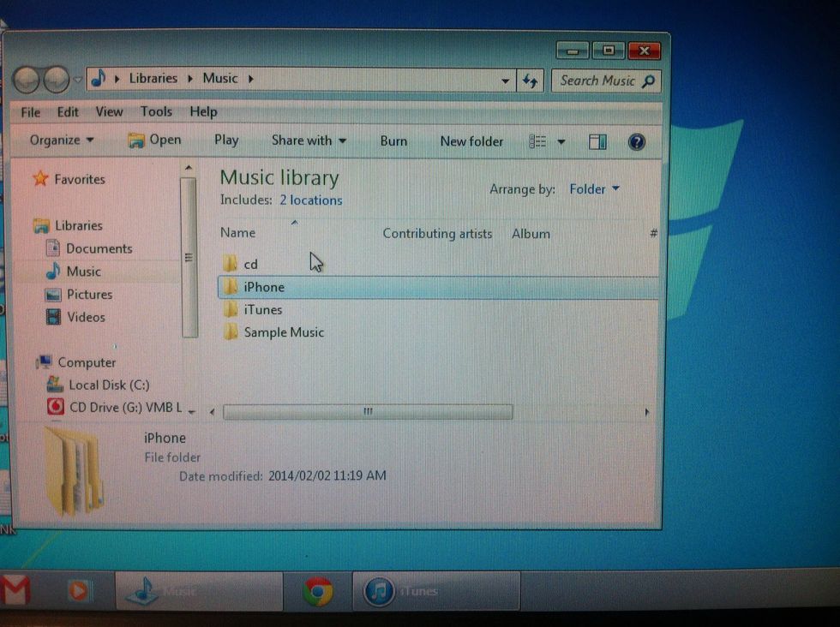Open Help with the question mark icon
840x627 pixels.
click(636, 142)
